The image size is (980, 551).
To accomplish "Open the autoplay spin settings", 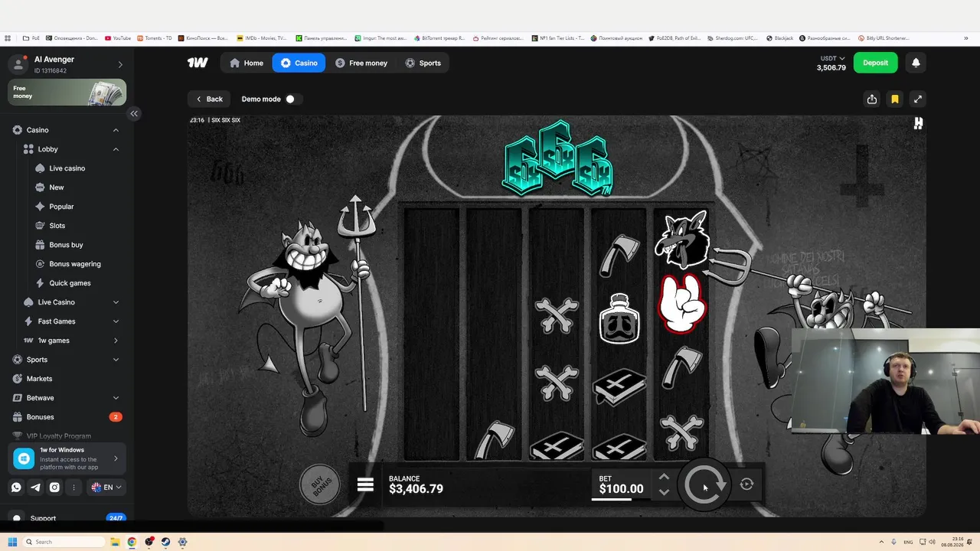I will pos(746,484).
